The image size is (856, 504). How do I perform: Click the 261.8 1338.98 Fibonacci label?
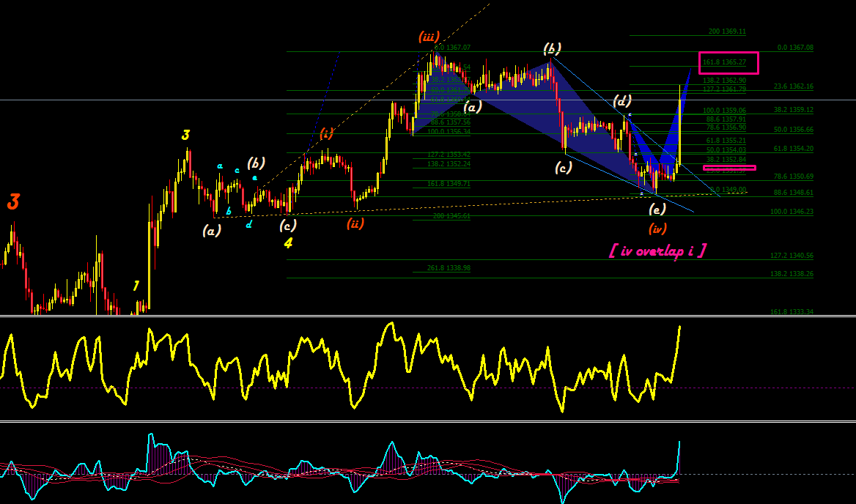pos(449,268)
